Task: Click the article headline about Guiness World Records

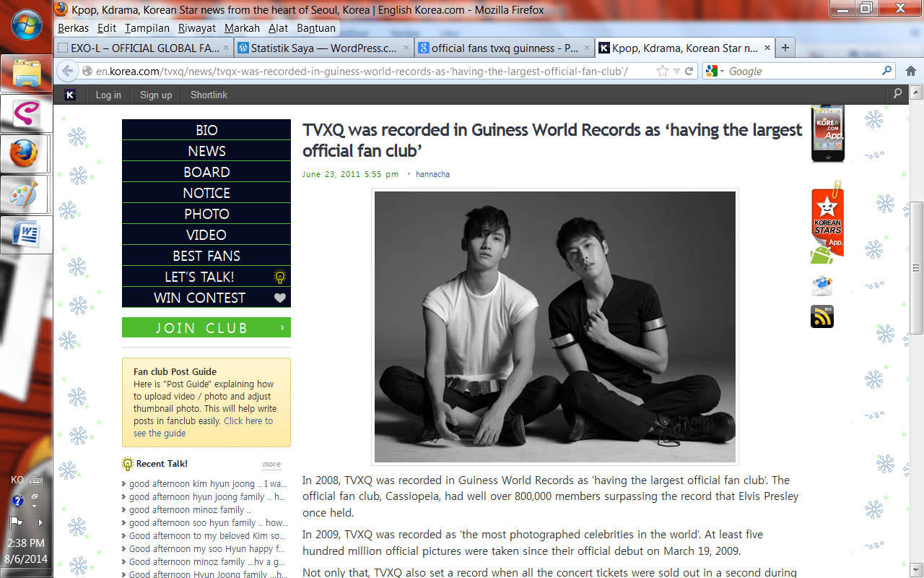Action: click(552, 140)
